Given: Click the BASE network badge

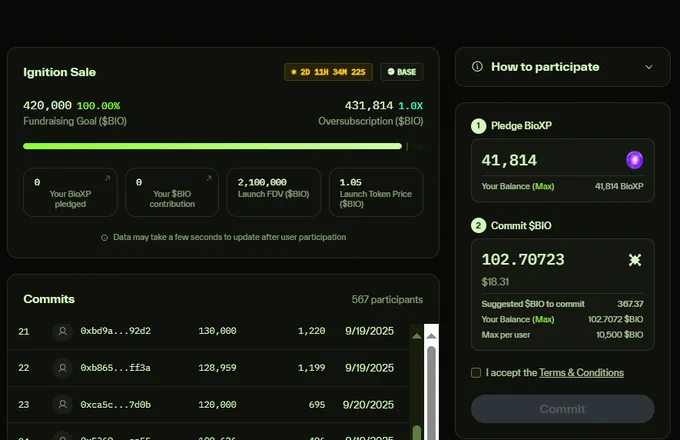Looking at the screenshot, I should 402,72.
